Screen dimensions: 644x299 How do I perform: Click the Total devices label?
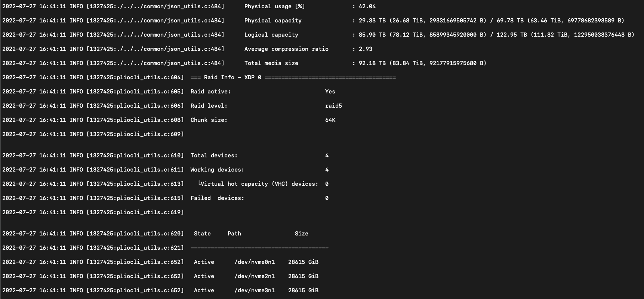(x=214, y=155)
